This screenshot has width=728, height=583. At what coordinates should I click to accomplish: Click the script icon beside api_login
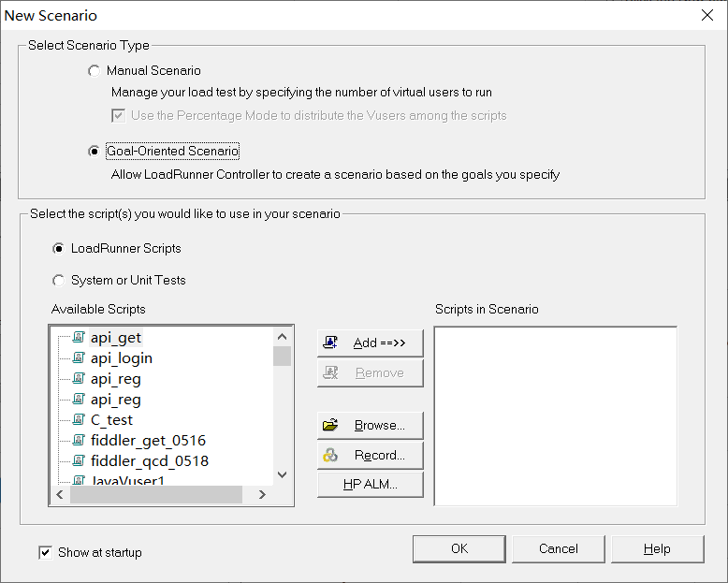(x=79, y=358)
